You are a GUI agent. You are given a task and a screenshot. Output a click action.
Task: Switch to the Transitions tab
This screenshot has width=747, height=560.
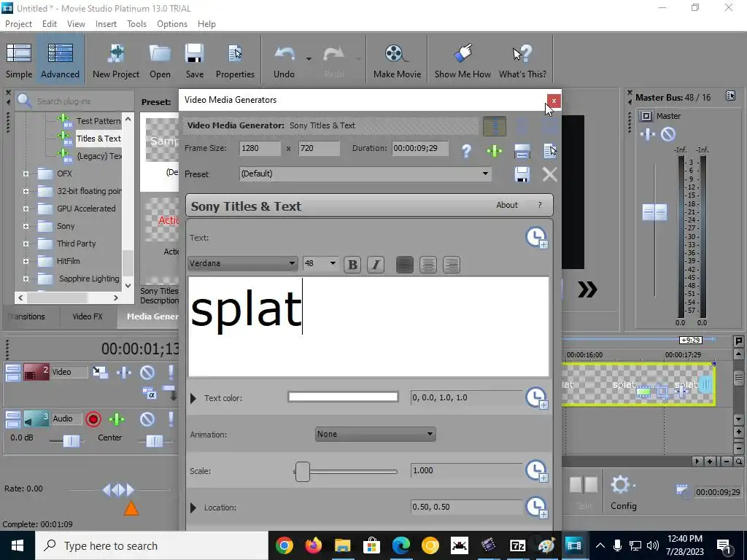(27, 316)
